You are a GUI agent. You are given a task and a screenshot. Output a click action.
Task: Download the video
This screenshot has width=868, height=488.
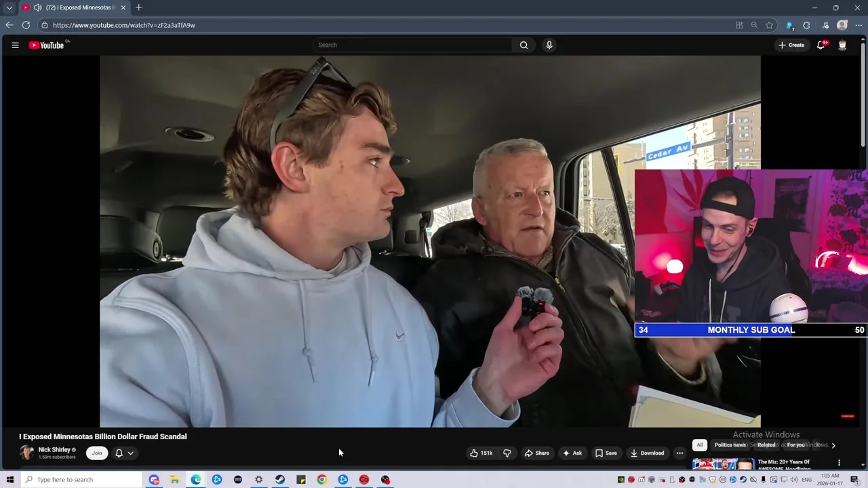pyautogui.click(x=647, y=453)
